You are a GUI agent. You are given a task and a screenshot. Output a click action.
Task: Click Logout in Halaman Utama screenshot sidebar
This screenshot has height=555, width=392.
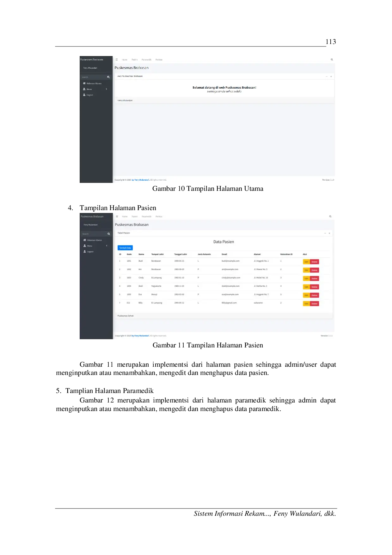click(x=90, y=95)
